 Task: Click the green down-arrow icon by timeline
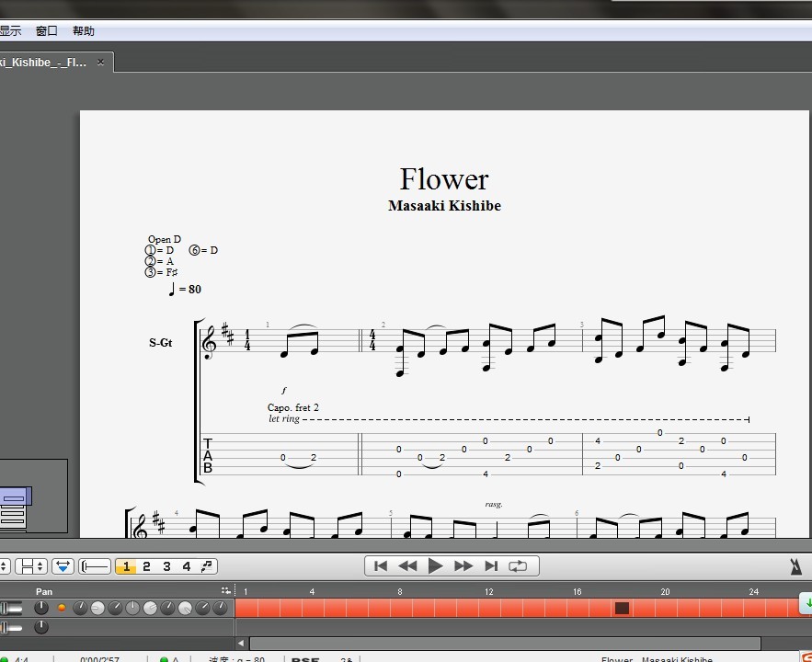(x=807, y=603)
